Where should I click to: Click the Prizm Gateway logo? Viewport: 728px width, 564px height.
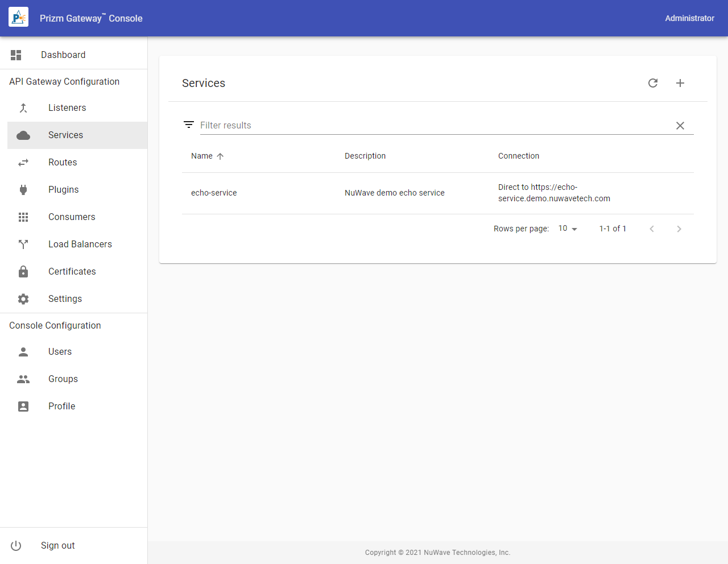(18, 18)
